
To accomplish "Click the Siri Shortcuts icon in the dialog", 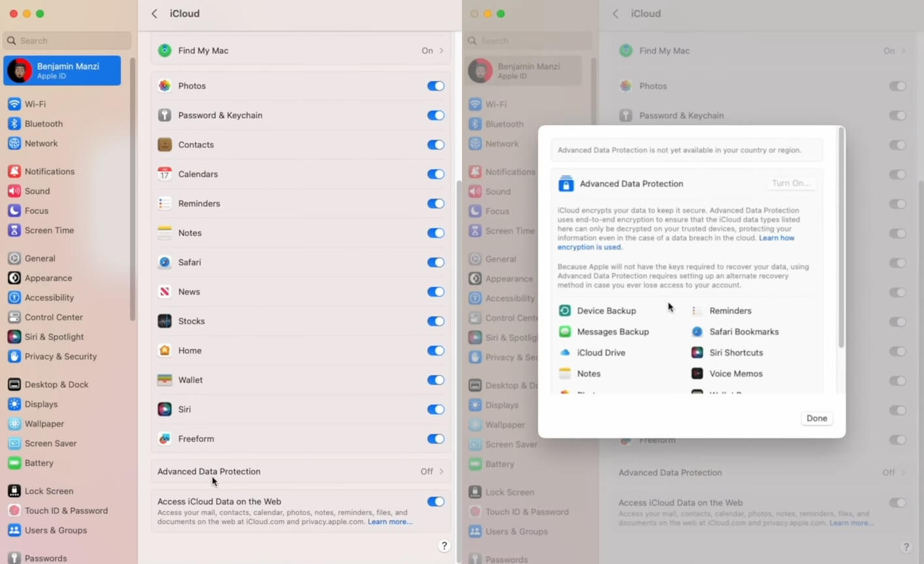I will pyautogui.click(x=697, y=353).
